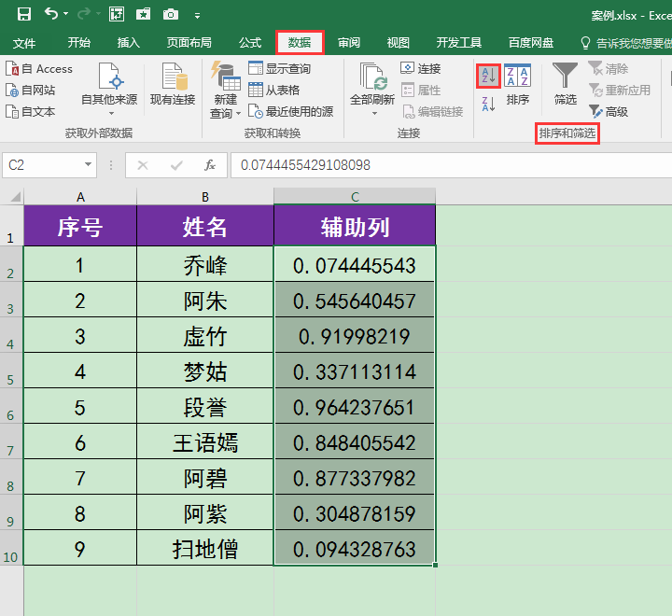Image resolution: width=672 pixels, height=616 pixels.
Task: Switch to the 开始 tab
Action: tap(78, 42)
